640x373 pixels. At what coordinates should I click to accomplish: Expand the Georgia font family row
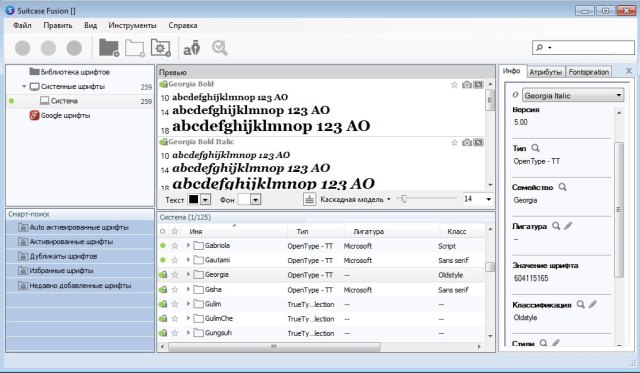coord(188,274)
